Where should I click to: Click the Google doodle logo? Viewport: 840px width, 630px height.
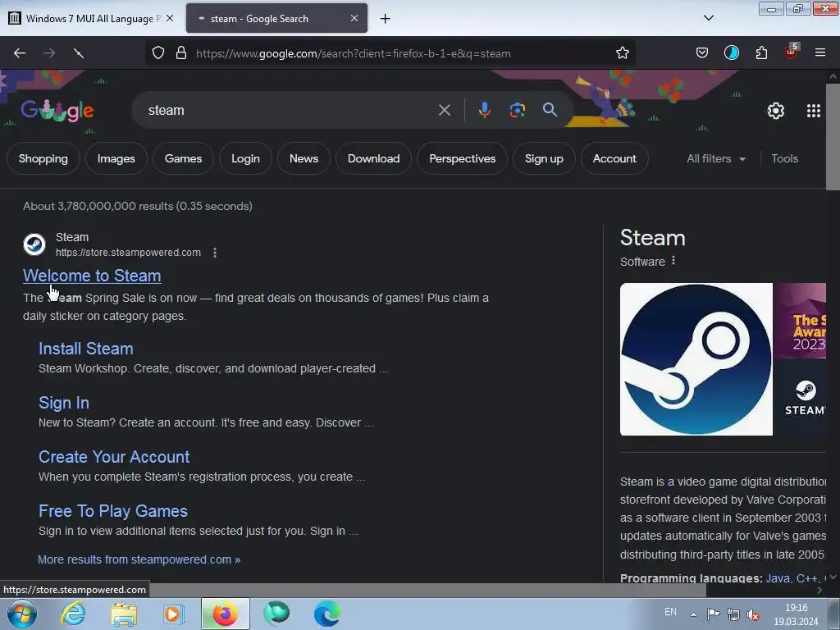click(57, 111)
